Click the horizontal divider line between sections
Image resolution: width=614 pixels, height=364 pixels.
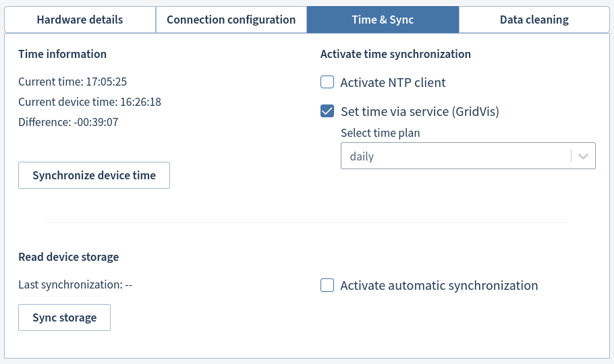[x=307, y=222]
